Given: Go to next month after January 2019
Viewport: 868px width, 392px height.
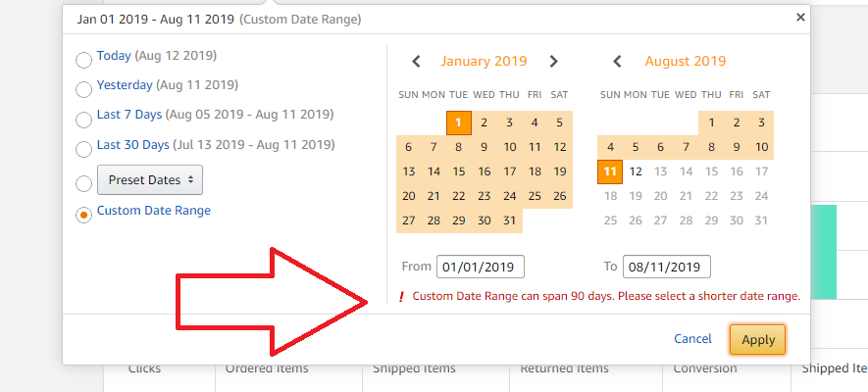Looking at the screenshot, I should tap(553, 62).
